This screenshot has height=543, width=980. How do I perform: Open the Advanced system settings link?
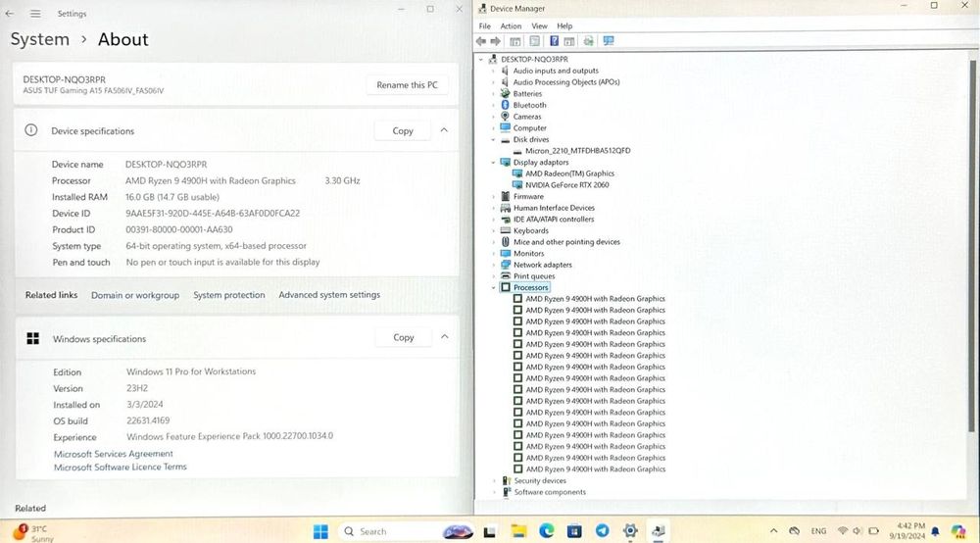click(329, 295)
